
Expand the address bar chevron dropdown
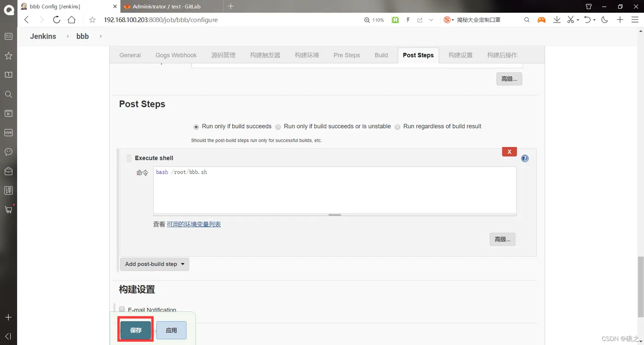(431, 20)
